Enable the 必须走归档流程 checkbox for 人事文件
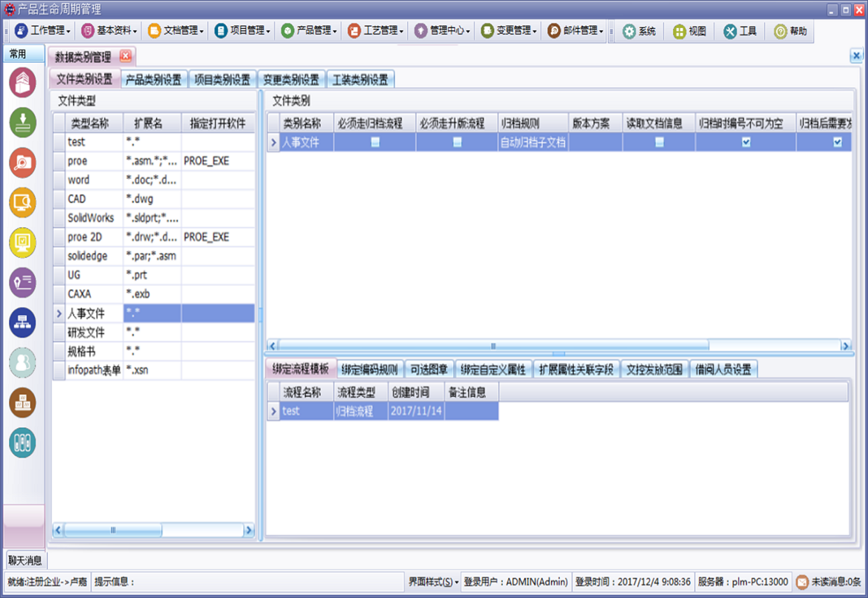Image resolution: width=868 pixels, height=598 pixels. [375, 142]
